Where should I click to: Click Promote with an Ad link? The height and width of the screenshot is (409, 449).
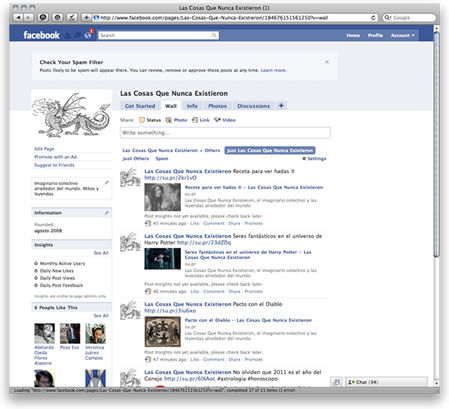(56, 157)
